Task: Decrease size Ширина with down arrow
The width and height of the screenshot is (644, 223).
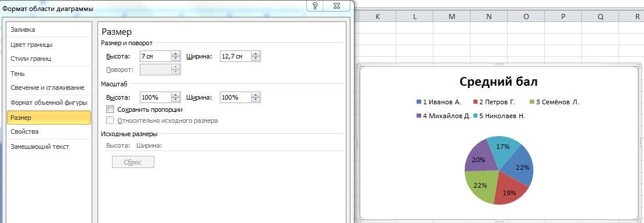Action: [x=256, y=59]
